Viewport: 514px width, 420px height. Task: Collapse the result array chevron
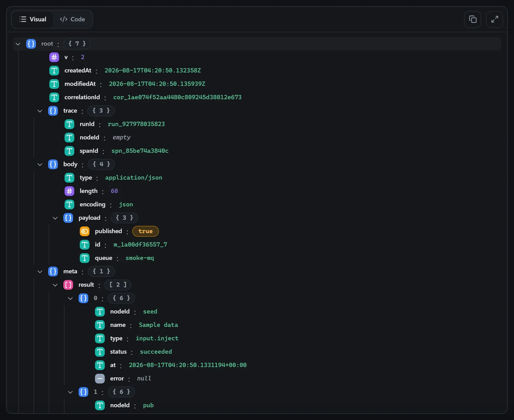click(55, 285)
